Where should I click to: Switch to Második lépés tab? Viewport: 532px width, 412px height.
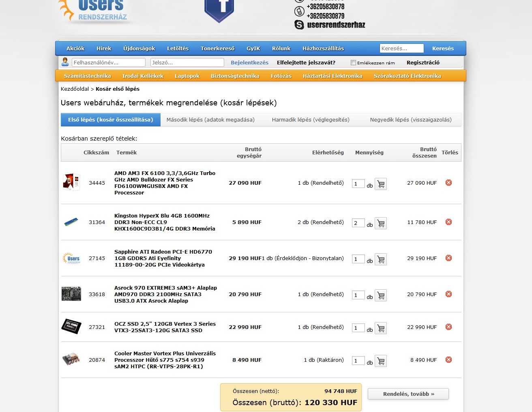click(x=210, y=120)
